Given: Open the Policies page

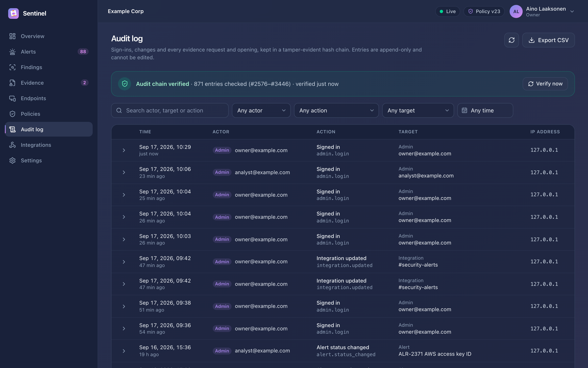Looking at the screenshot, I should point(49,114).
